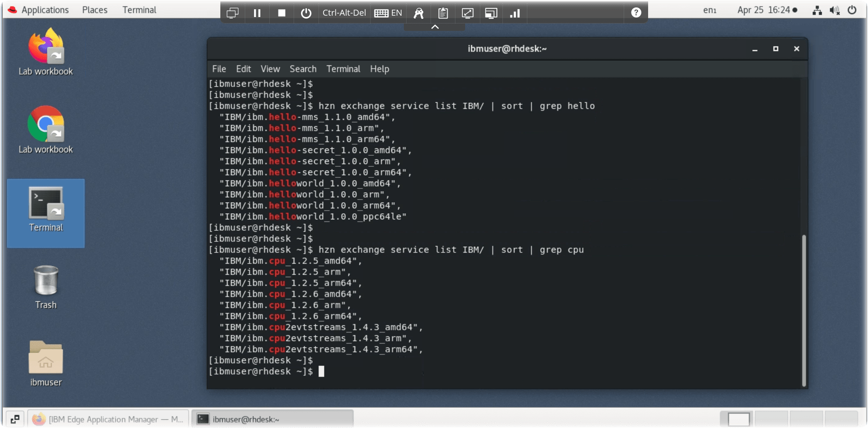Open the Search menu in terminal window
Viewport: 868px width, 428px height.
(303, 69)
